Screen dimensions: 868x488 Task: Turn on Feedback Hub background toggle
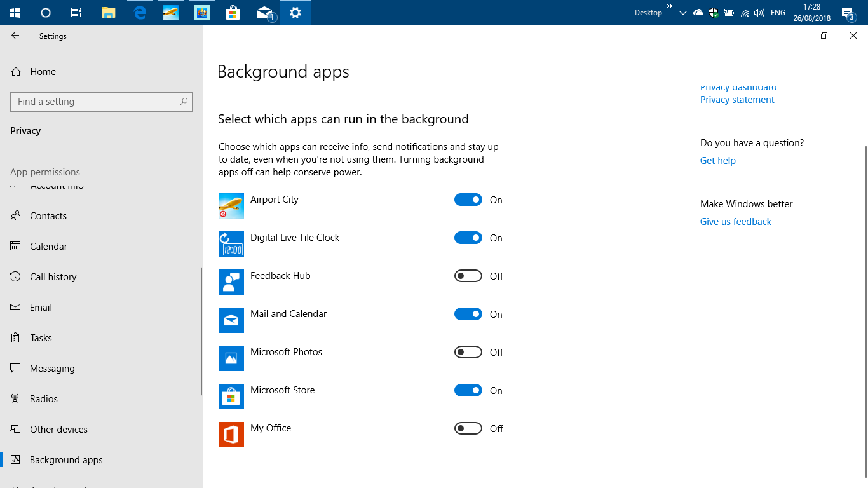coord(468,276)
